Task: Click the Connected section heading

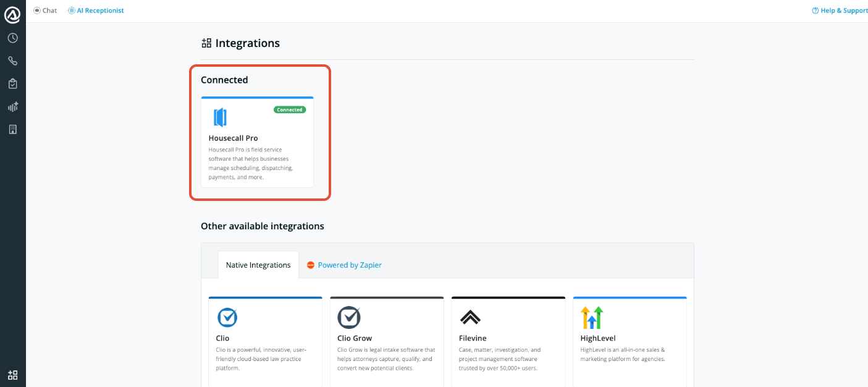Action: click(x=224, y=80)
